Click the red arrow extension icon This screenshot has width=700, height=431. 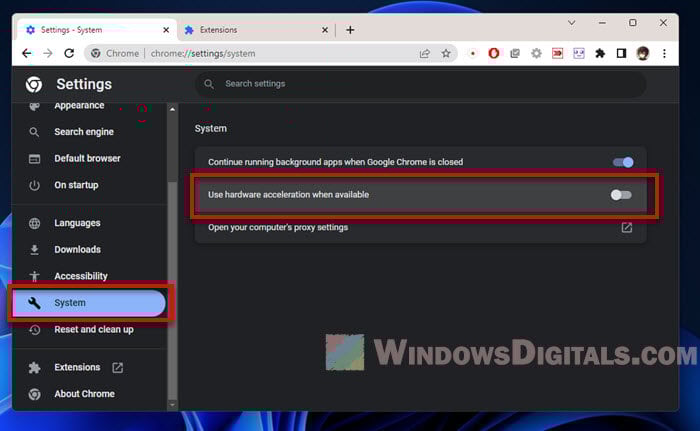(x=558, y=54)
